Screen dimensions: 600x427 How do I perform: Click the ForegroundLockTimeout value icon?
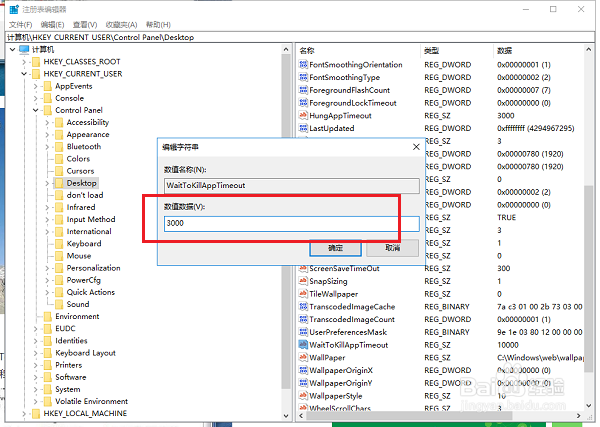tap(303, 103)
